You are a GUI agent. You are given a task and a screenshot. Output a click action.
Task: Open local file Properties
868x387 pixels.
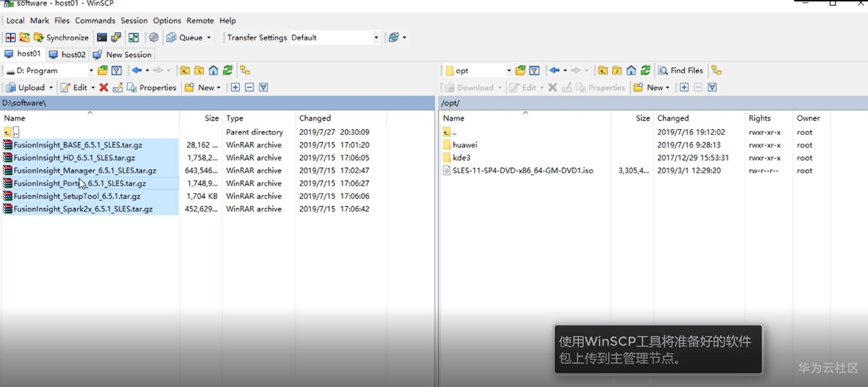pos(151,87)
